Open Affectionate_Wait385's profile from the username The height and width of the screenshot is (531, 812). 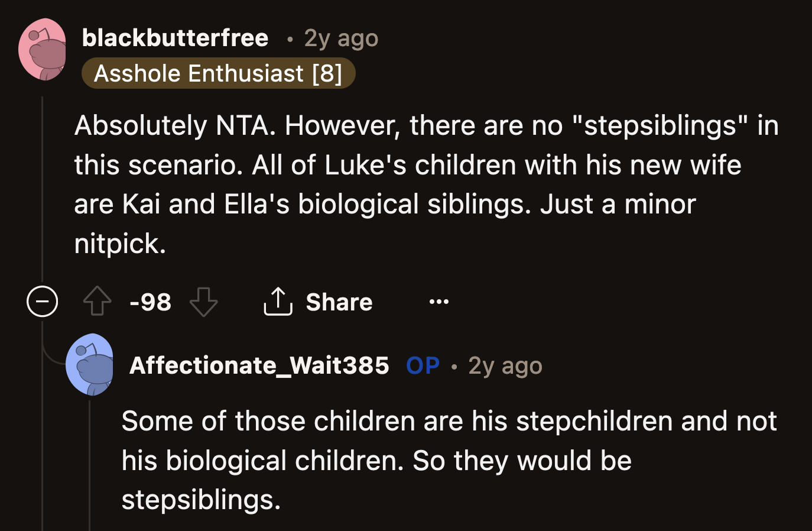(x=259, y=365)
